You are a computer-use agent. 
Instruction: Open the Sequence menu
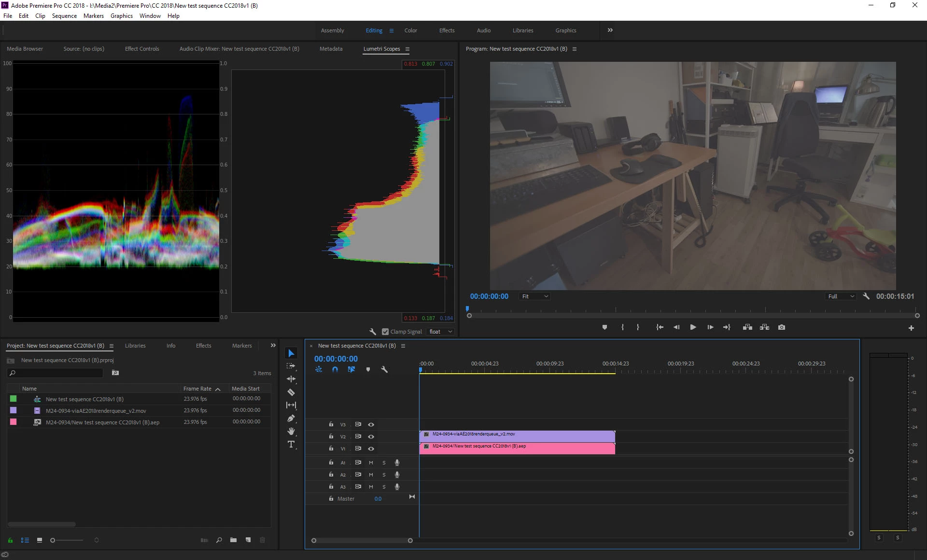(x=64, y=16)
